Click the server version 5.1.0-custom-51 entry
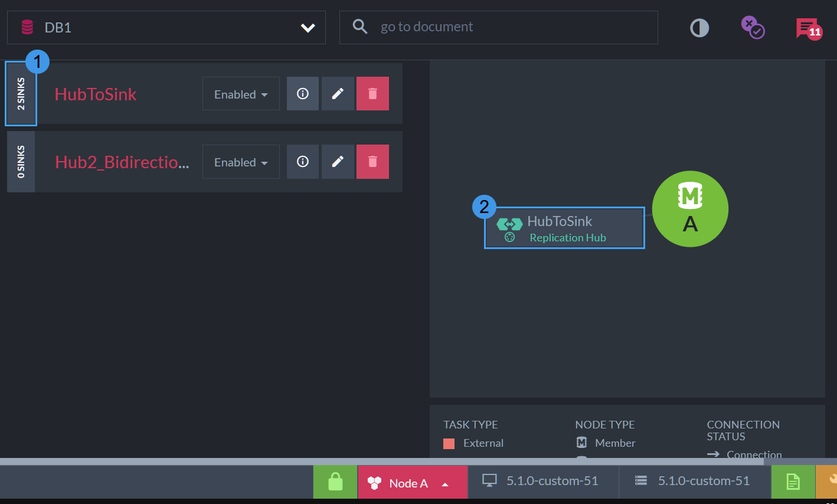 click(x=695, y=482)
